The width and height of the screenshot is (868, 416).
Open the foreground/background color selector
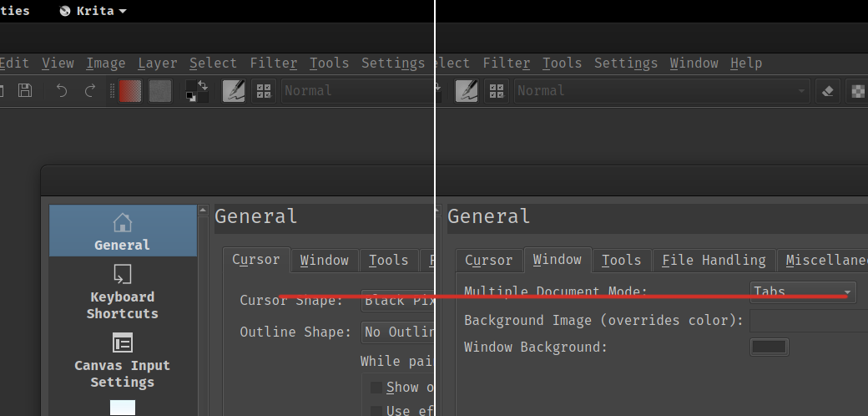coord(197,91)
